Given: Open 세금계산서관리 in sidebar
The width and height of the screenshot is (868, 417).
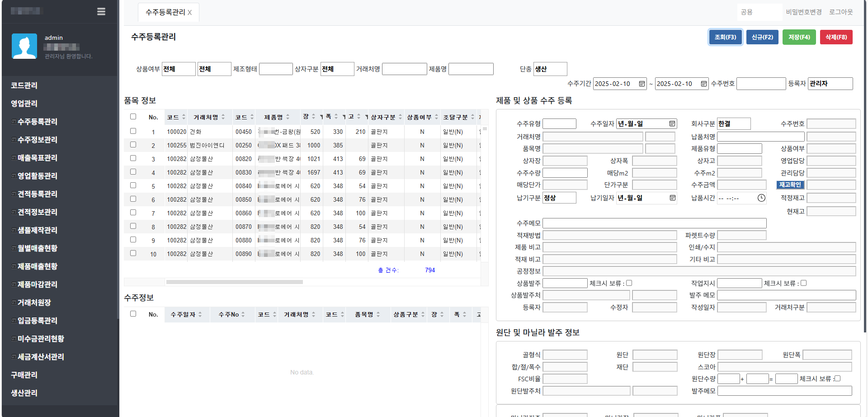Looking at the screenshot, I should (x=41, y=357).
